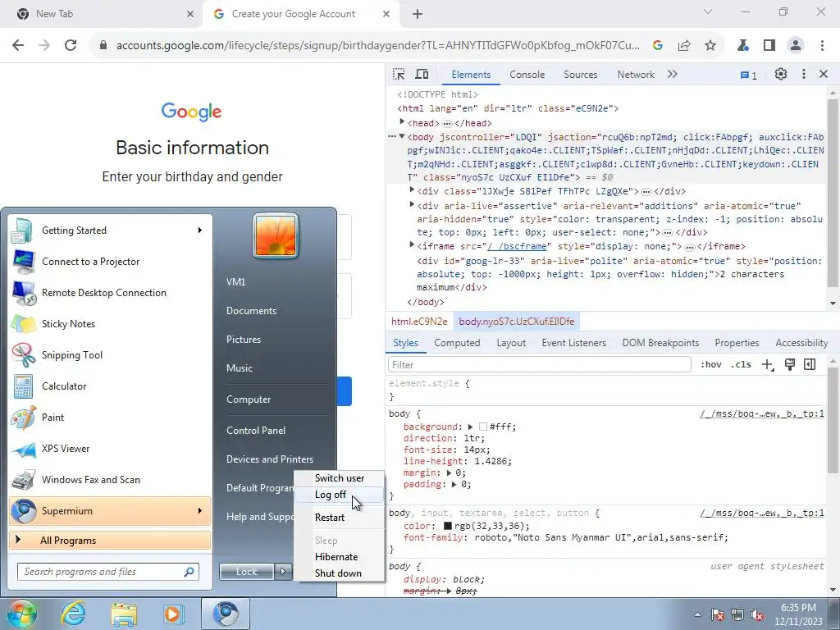Screen dimensions: 840x630
Task: Close the DevTools panel
Action: click(x=824, y=75)
